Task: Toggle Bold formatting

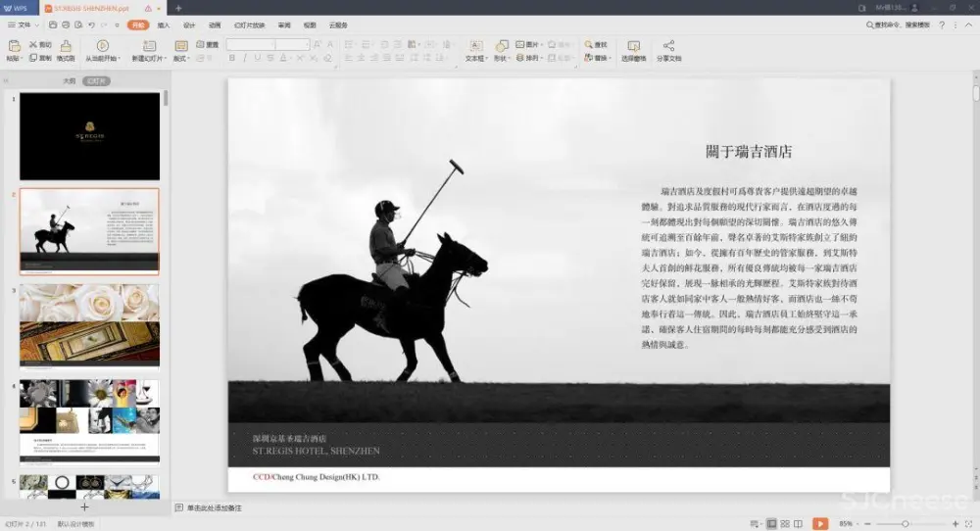Action: (232, 58)
